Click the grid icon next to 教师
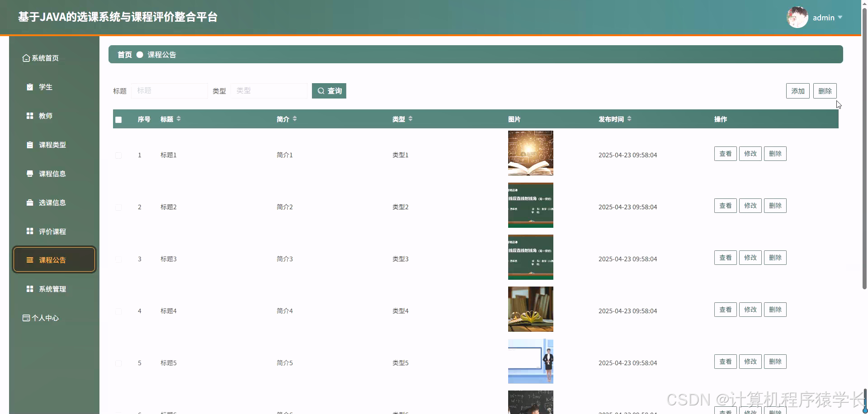The height and width of the screenshot is (414, 868). 30,116
